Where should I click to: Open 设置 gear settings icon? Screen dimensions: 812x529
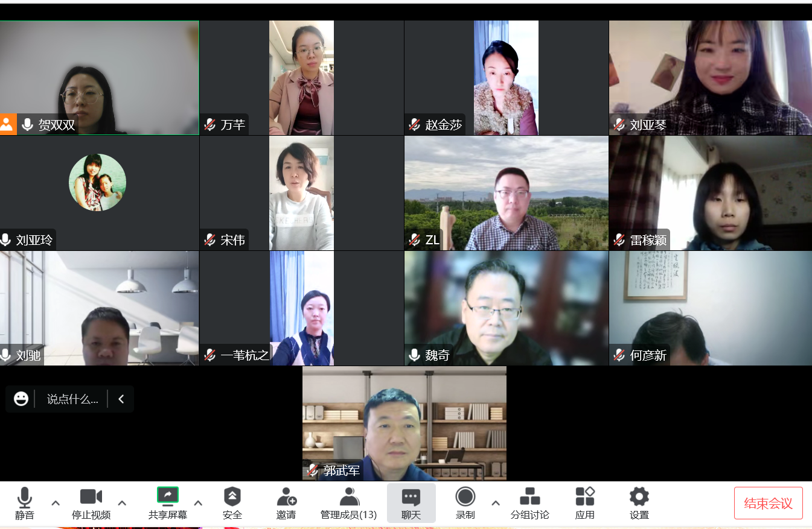(639, 497)
